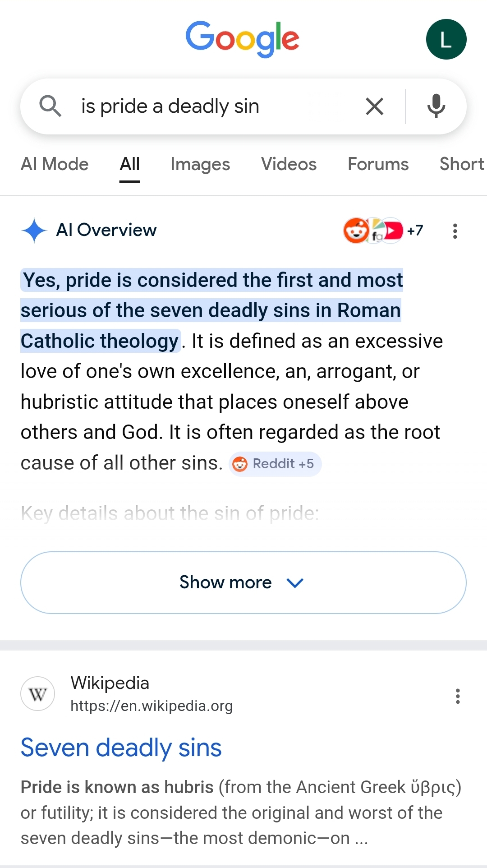This screenshot has width=487, height=868.
Task: Switch to AI Mode tab
Action: click(55, 164)
